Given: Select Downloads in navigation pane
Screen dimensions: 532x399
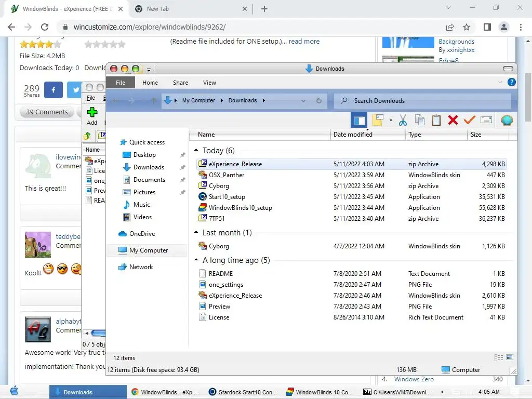Looking at the screenshot, I should click(x=149, y=167).
